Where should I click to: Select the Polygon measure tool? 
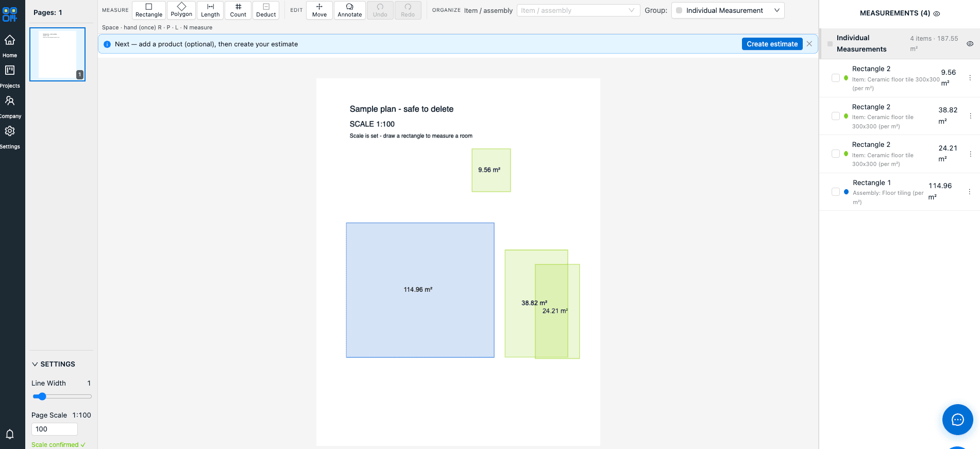(181, 10)
